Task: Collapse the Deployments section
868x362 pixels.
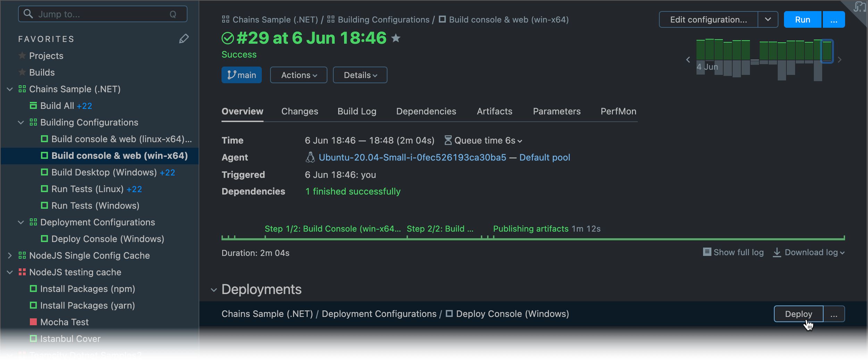Action: (x=214, y=290)
